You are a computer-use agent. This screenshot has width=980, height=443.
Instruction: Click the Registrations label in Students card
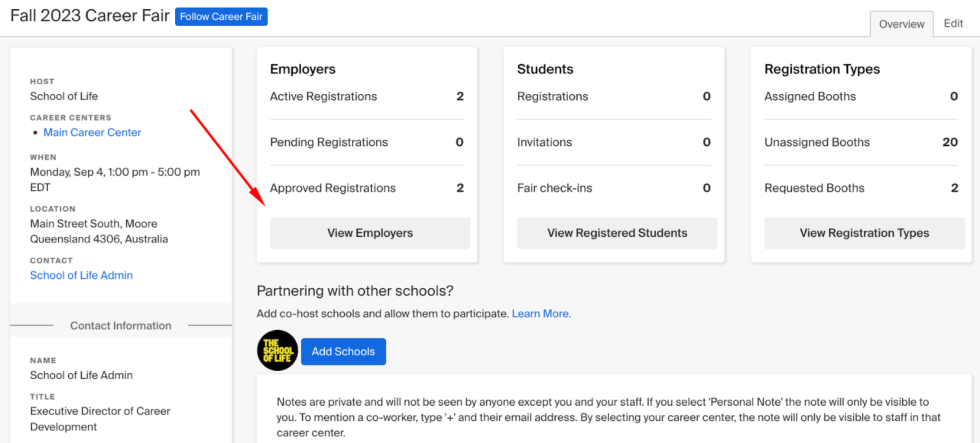coord(552,97)
